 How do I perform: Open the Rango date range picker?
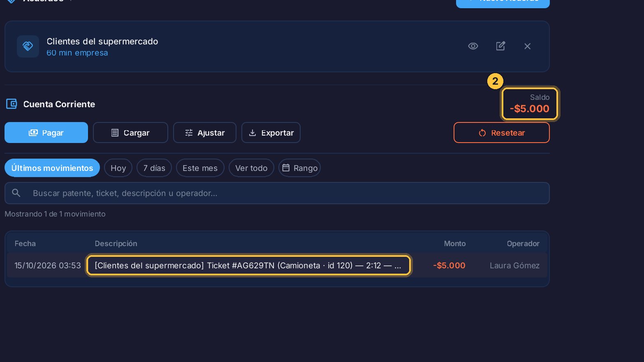(x=299, y=168)
